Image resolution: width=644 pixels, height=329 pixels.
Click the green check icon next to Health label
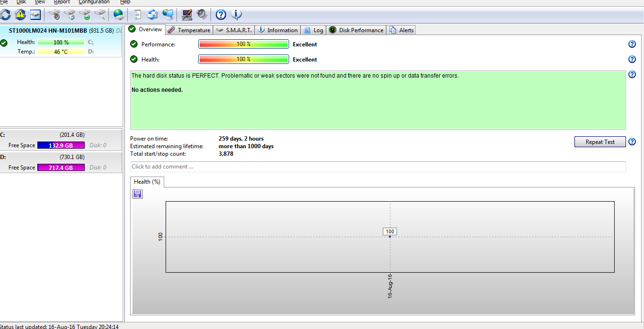pyautogui.click(x=134, y=59)
